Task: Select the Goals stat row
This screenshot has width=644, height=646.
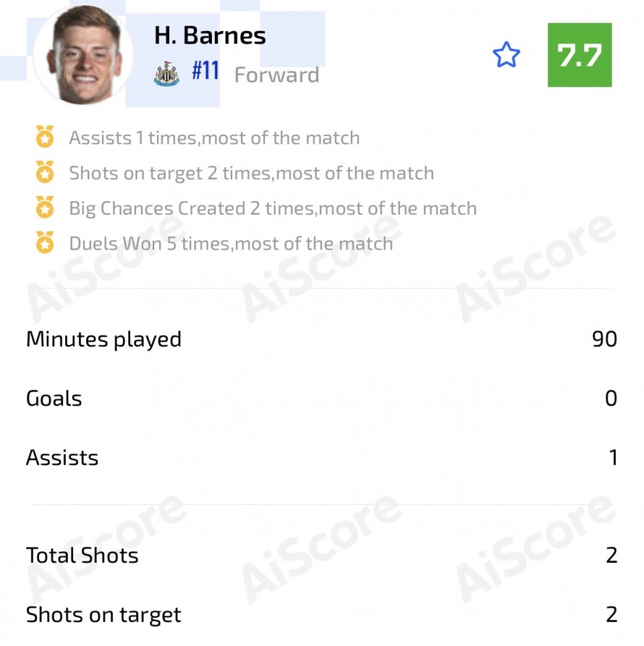Action: 321,398
